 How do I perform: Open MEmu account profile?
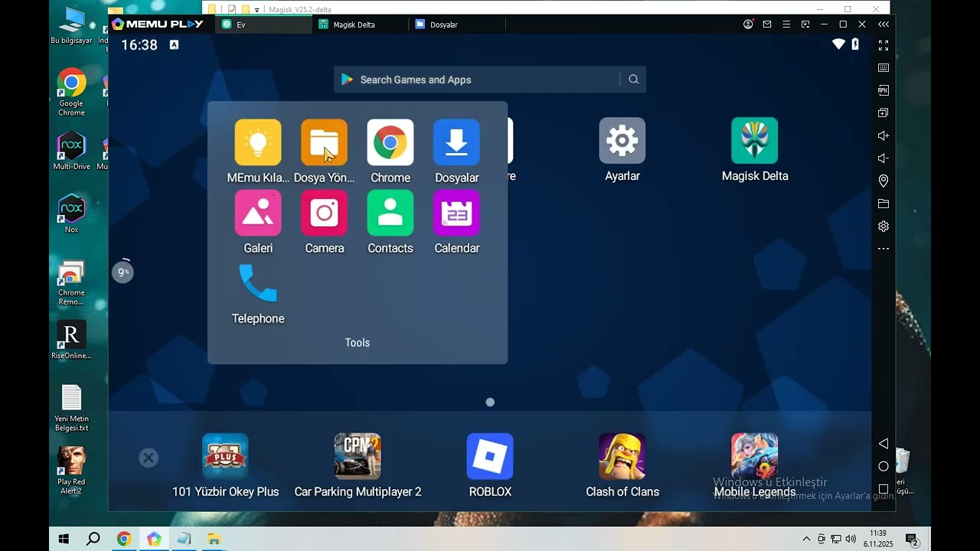pyautogui.click(x=748, y=24)
